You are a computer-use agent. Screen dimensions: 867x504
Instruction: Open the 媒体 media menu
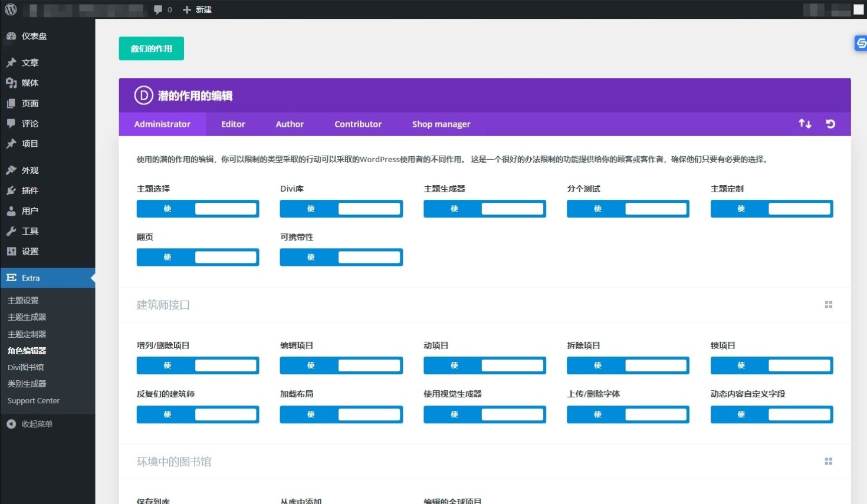(47, 83)
